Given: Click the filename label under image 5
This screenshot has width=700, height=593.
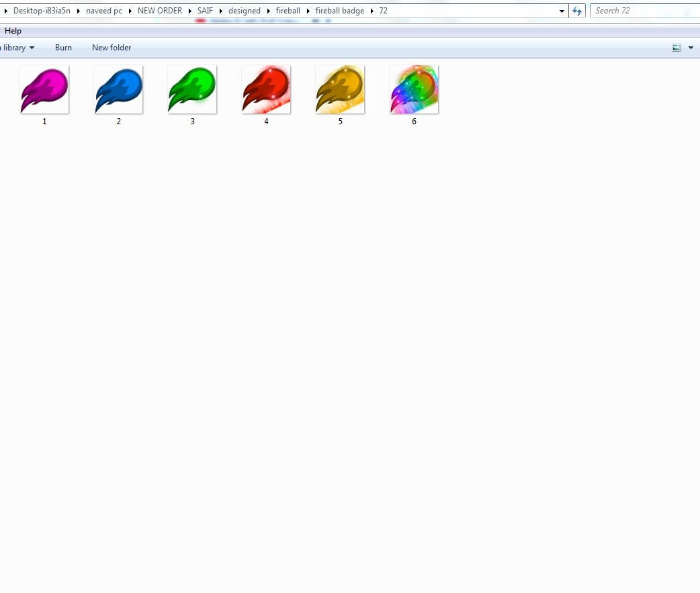Looking at the screenshot, I should tap(340, 122).
